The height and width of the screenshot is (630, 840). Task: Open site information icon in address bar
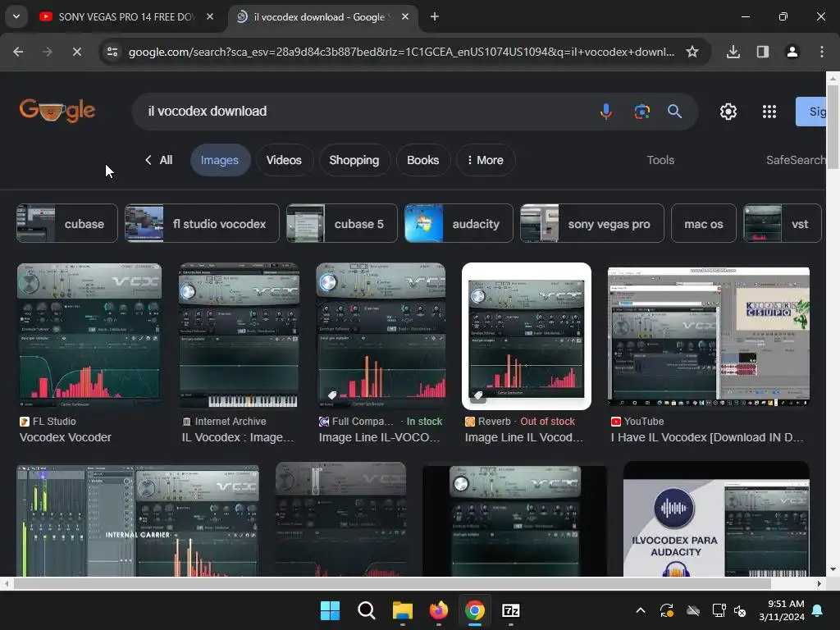(x=112, y=52)
